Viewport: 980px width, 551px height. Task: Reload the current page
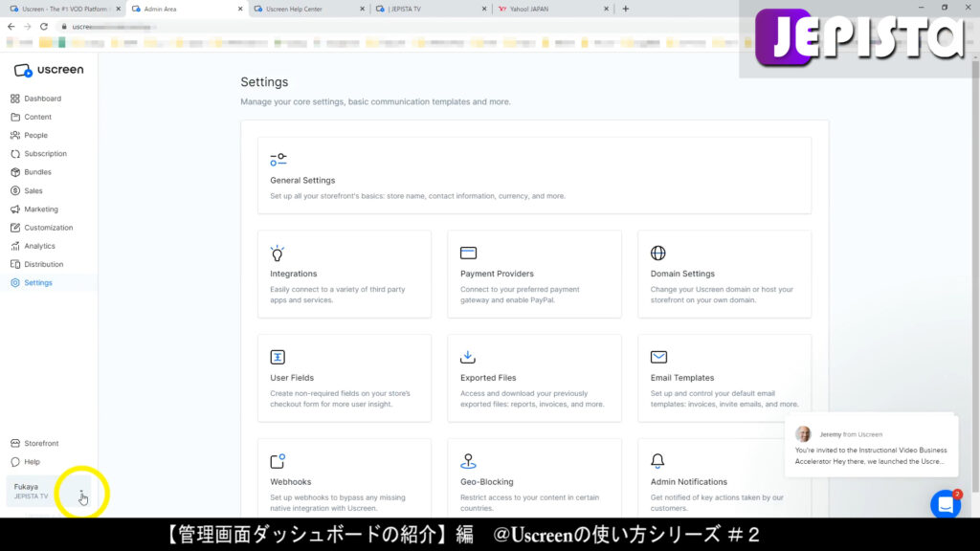(44, 27)
